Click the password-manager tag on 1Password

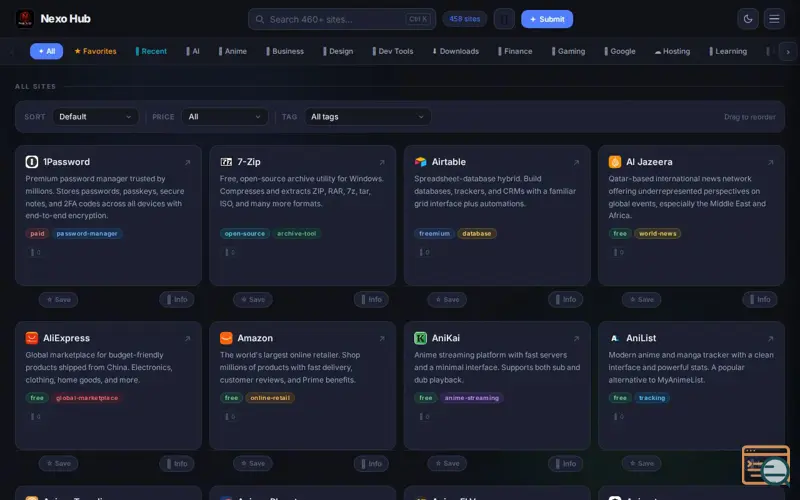(87, 234)
